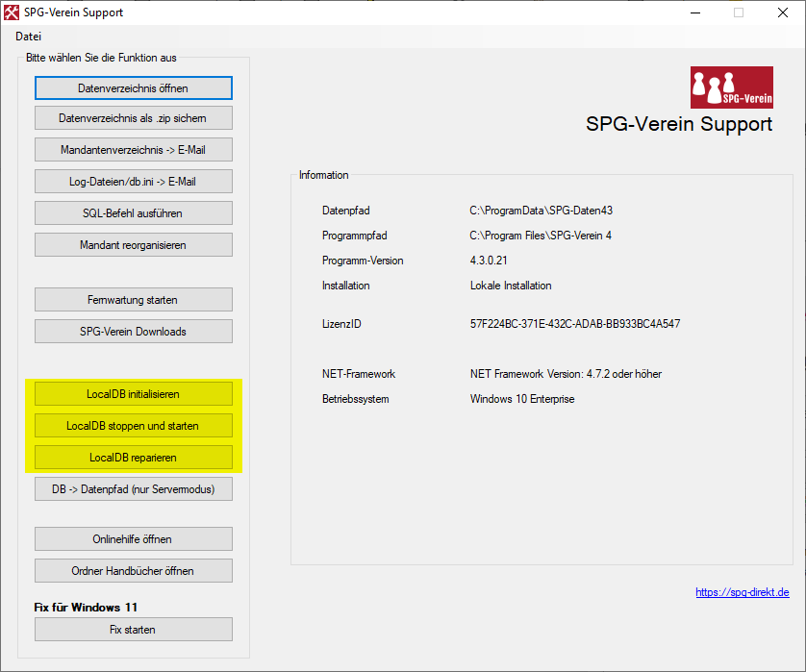Screen dimensions: 806x672
Task: Minimize the SPG-Verein Support window
Action: tap(695, 12)
